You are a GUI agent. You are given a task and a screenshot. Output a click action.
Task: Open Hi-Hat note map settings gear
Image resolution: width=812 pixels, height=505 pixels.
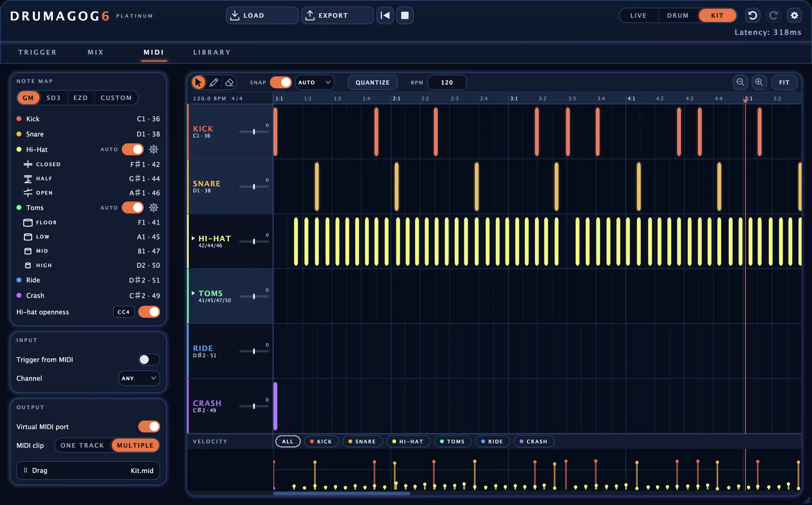pos(153,150)
